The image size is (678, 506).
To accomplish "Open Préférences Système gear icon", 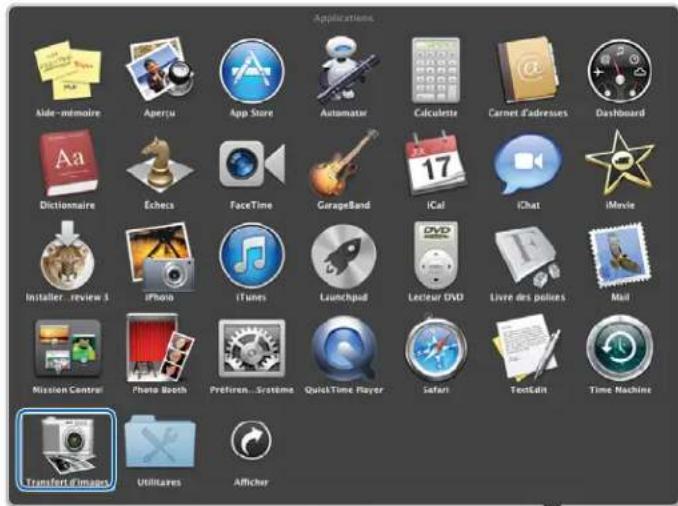I will tap(252, 348).
